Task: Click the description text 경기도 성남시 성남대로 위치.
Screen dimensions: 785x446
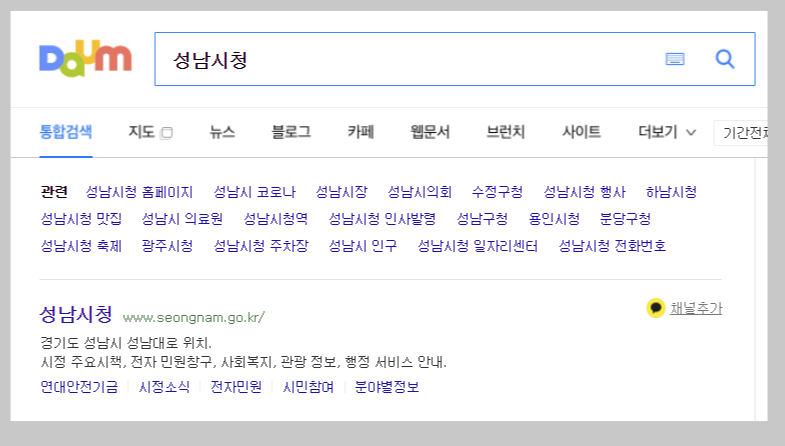Action: [126, 343]
